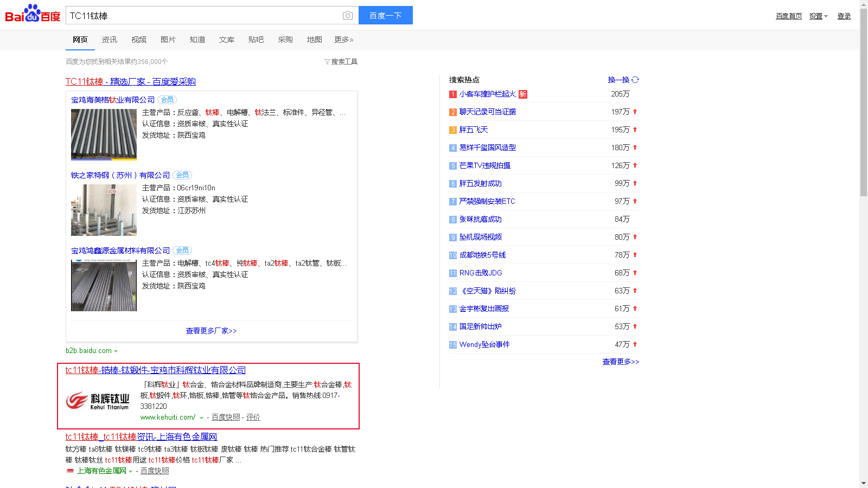868x488 pixels.
Task: Open hot topic 金宇彬复出画报
Action: tap(484, 309)
